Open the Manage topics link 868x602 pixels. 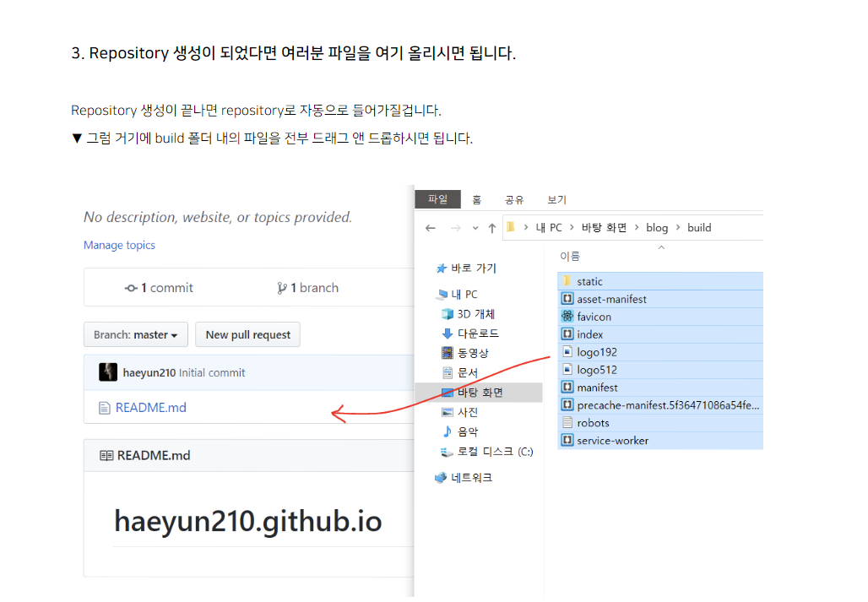pos(119,245)
